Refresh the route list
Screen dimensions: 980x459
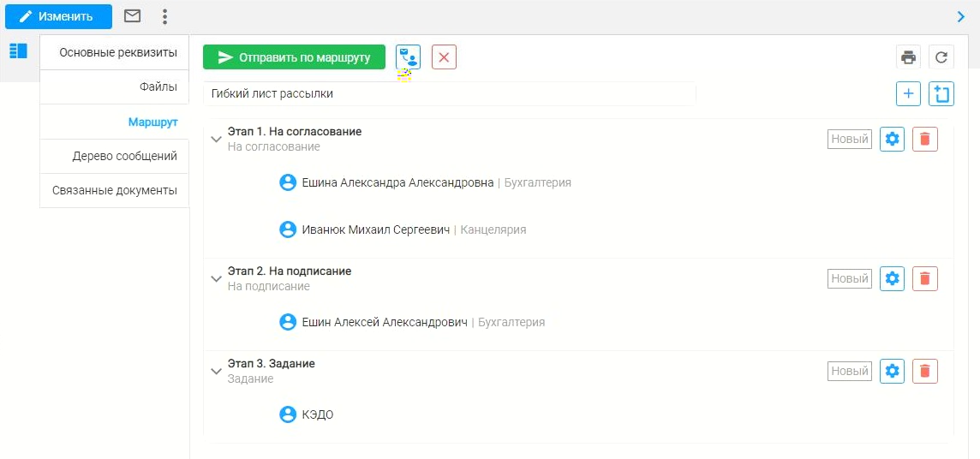(941, 57)
